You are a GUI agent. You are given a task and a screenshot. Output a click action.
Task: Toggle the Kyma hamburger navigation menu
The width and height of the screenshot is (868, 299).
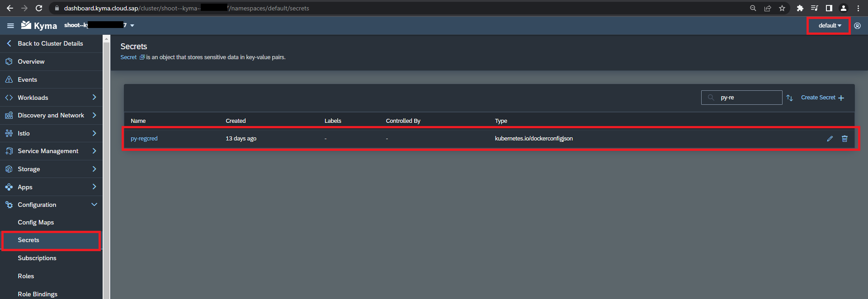point(10,26)
